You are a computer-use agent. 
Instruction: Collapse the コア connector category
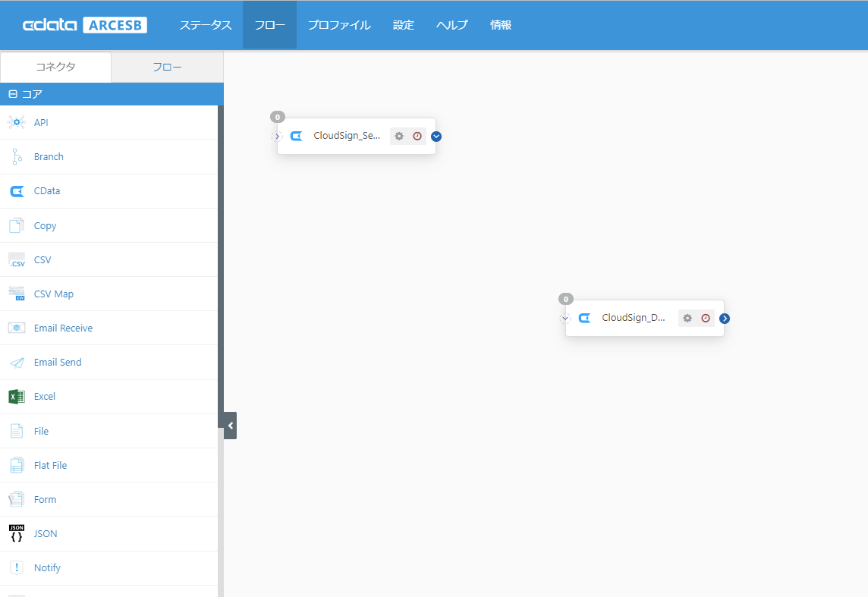(14, 94)
